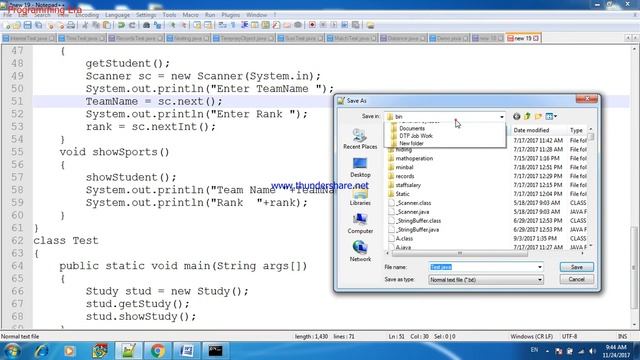Open Command Prompt from taskbar
The height and width of the screenshot is (360, 640).
(x=215, y=351)
